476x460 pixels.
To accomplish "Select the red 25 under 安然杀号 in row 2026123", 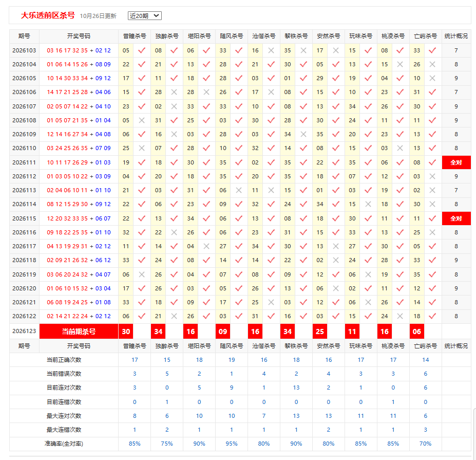I will coord(320,332).
